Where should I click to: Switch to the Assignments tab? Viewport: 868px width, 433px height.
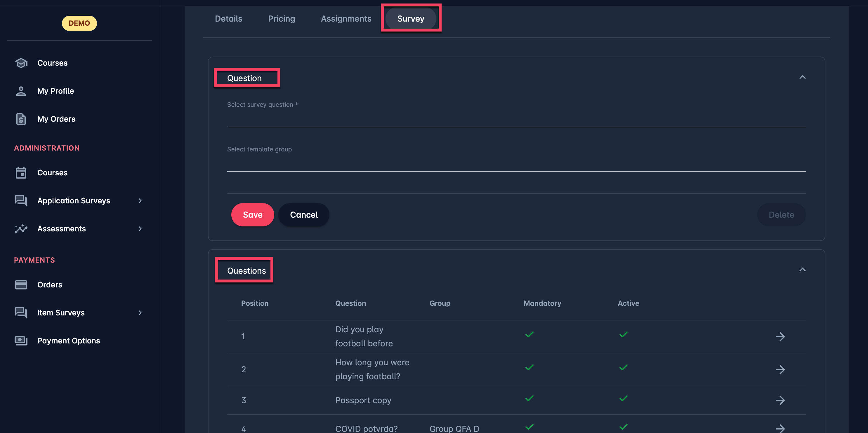(x=346, y=19)
